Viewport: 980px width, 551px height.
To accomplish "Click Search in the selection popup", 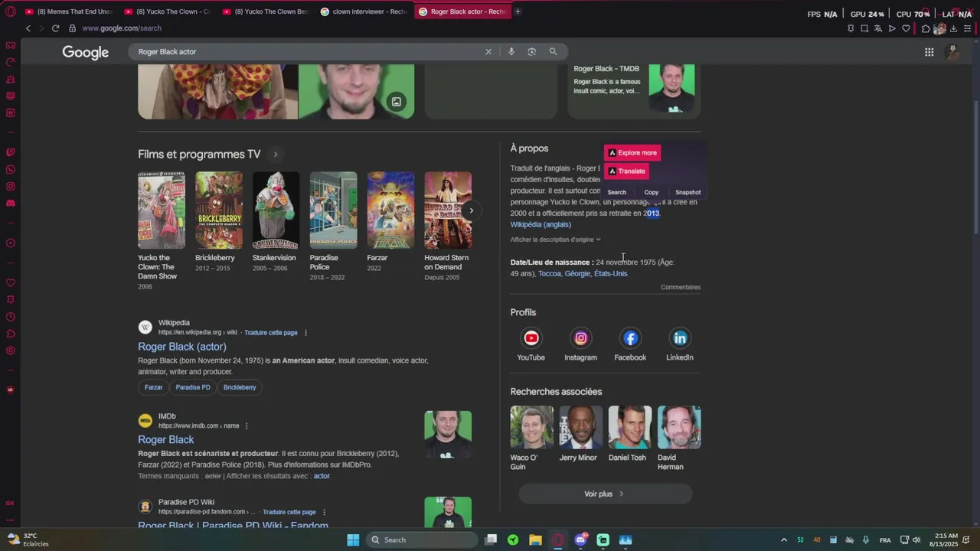I will [x=616, y=192].
